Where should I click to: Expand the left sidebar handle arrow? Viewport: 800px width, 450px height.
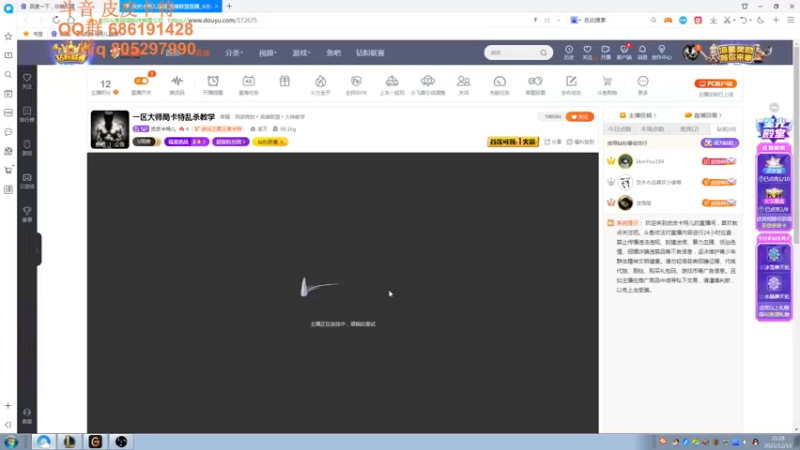click(38, 250)
